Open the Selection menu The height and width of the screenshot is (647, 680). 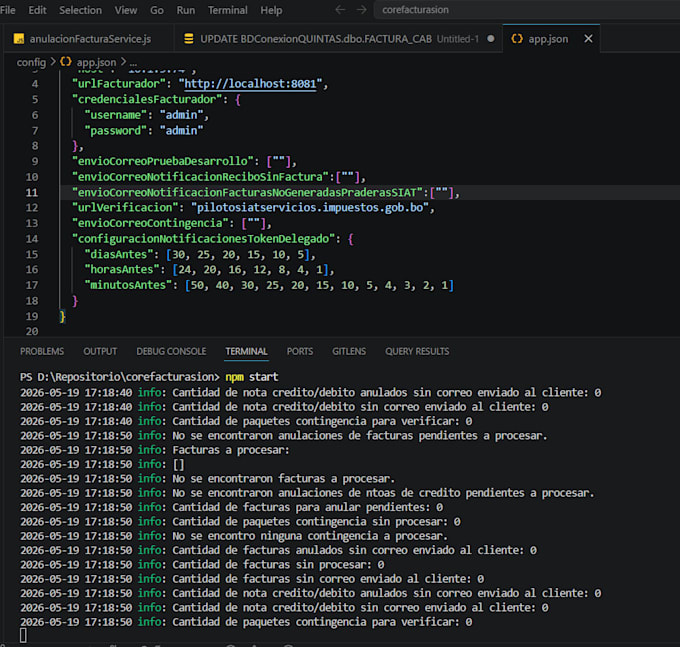(80, 10)
